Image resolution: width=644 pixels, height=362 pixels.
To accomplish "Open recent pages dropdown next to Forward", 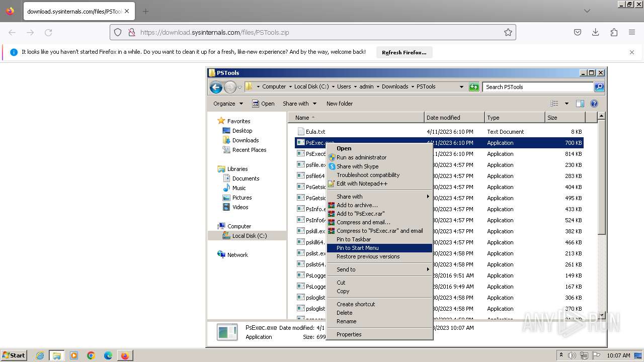I will (x=239, y=87).
